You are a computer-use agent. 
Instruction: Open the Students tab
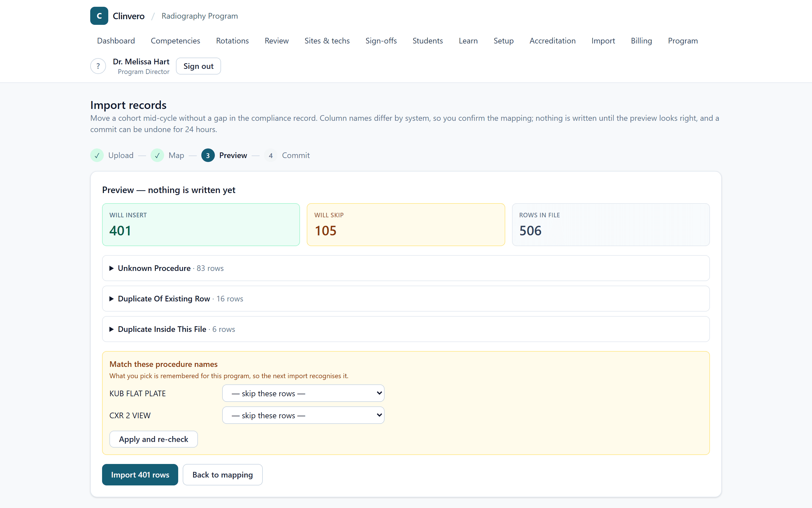click(427, 41)
